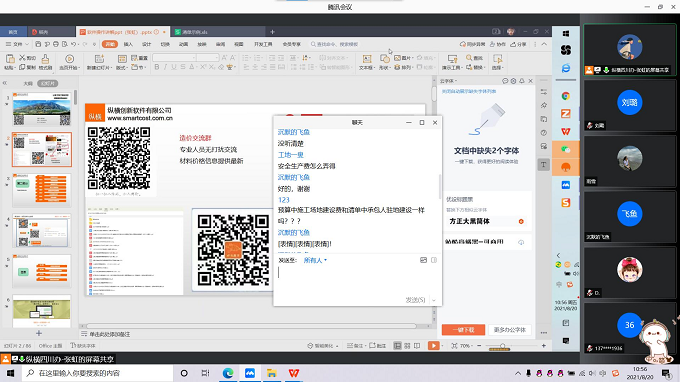
Task: Click the zoom slider handle
Action: pos(503,346)
